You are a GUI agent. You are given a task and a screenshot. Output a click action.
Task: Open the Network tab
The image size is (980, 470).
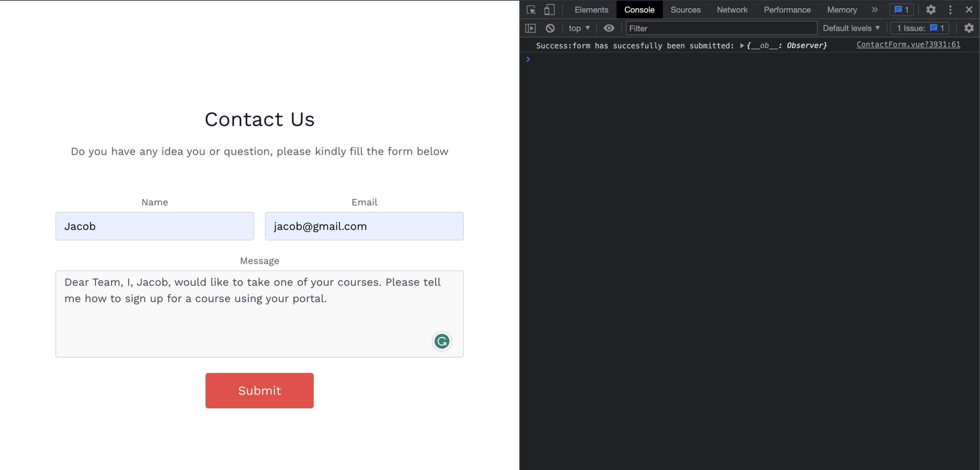point(732,10)
